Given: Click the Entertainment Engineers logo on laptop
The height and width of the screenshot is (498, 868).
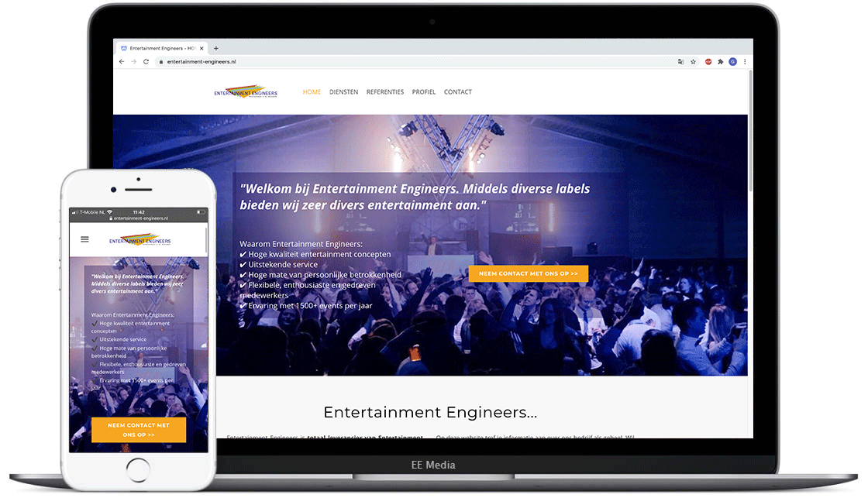Looking at the screenshot, I should [246, 91].
